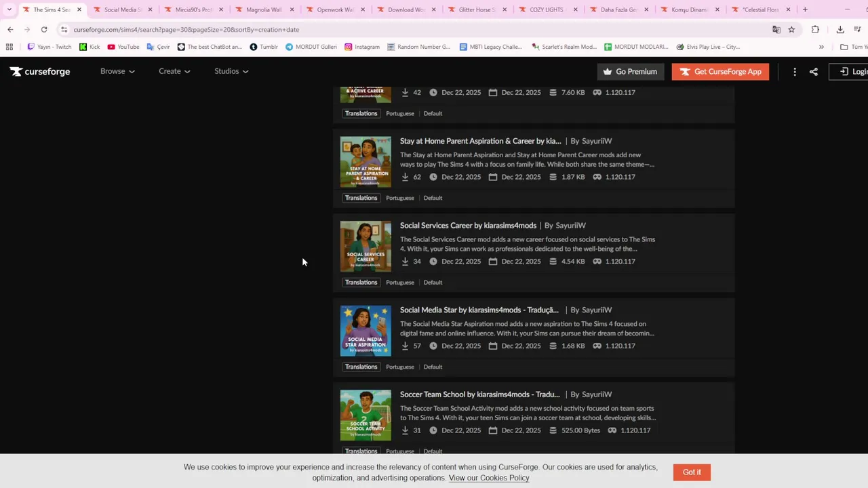Click Portuguese tag under Social Media Star
Screen dimensions: 868x488
click(x=400, y=367)
